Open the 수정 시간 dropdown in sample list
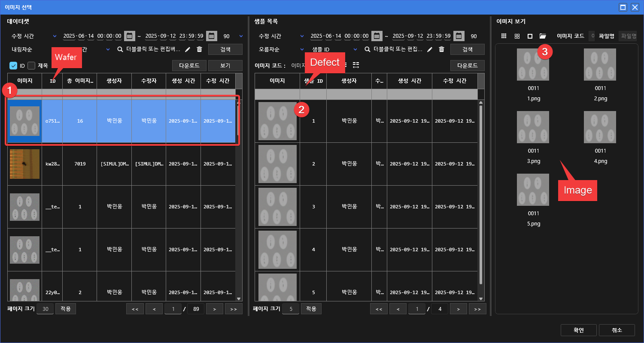Viewport: 644px width, 343px height. click(x=281, y=36)
